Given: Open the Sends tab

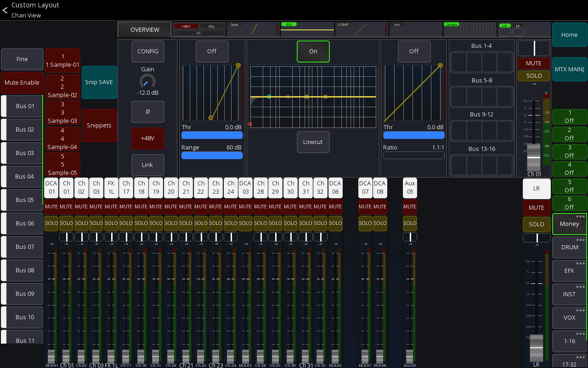Looking at the screenshot, I should pyautogui.click(x=470, y=29).
